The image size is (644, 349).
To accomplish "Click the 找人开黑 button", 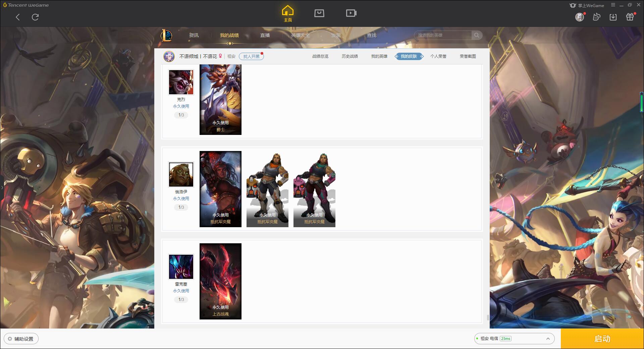I will tap(251, 56).
